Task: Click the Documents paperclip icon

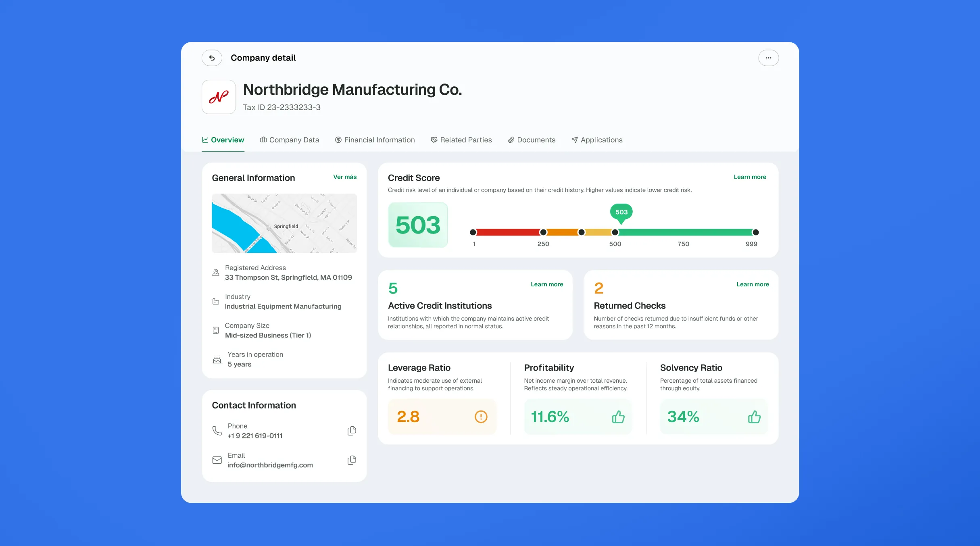Action: click(x=511, y=140)
